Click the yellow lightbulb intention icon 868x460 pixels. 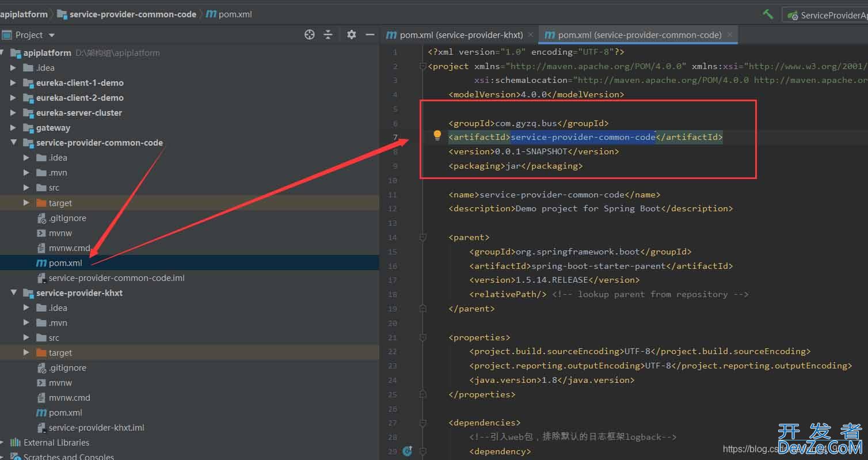437,136
